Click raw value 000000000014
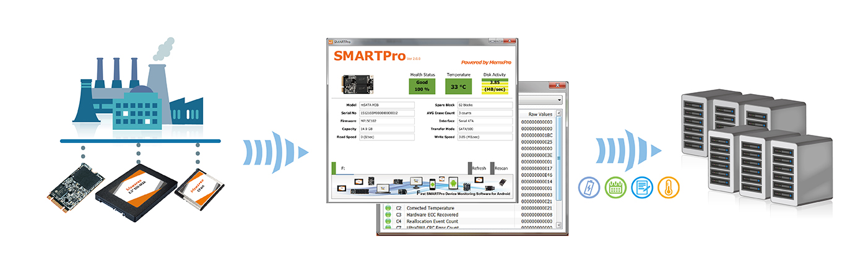868x263 pixels. point(537,181)
